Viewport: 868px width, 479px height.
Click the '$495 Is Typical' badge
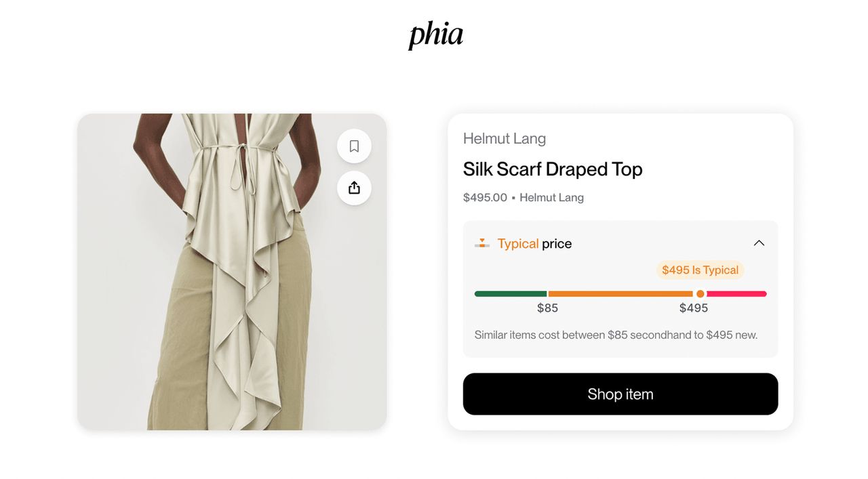pyautogui.click(x=700, y=270)
